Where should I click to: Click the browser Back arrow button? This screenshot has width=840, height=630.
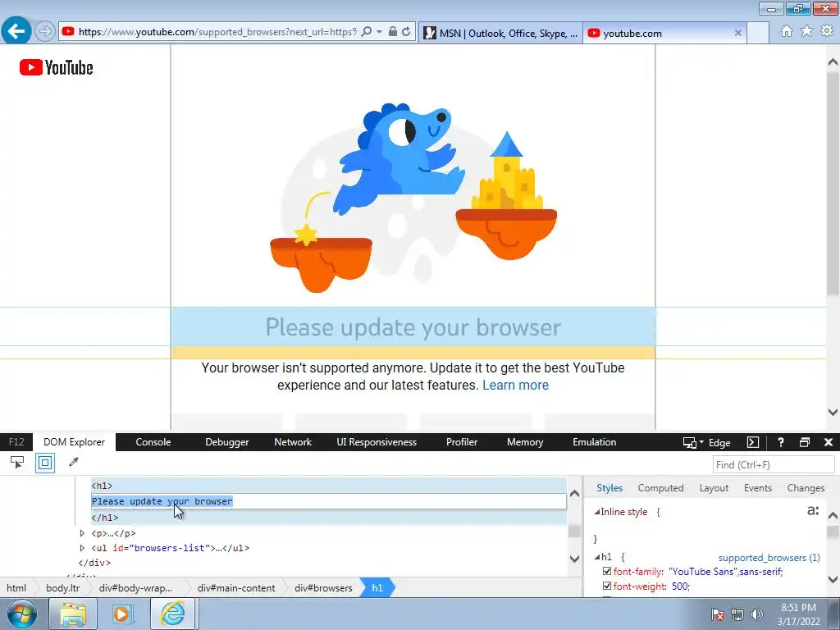click(16, 31)
